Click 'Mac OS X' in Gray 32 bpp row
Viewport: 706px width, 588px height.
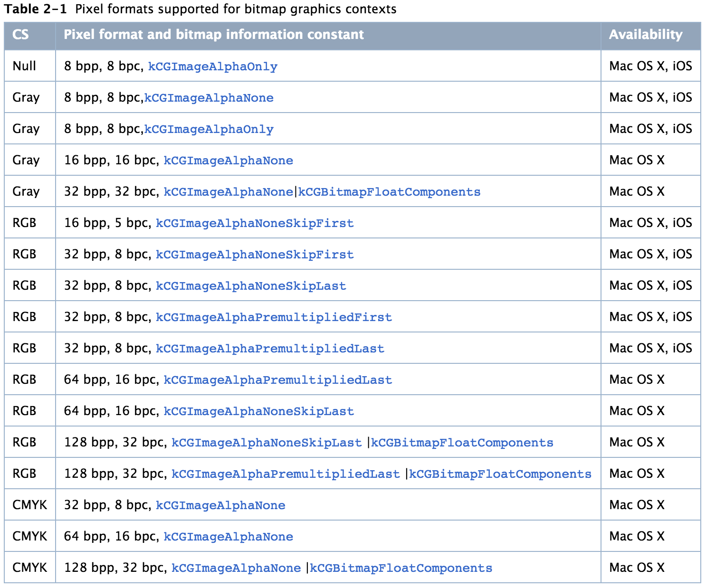pyautogui.click(x=637, y=191)
